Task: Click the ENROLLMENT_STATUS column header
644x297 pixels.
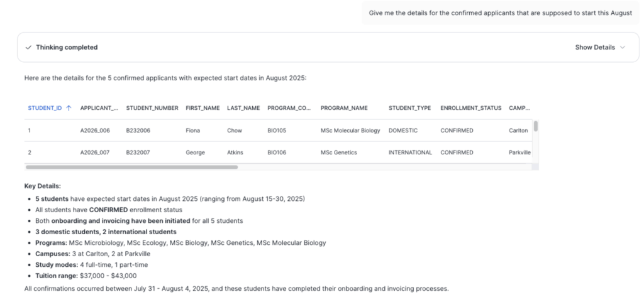Action: point(470,108)
